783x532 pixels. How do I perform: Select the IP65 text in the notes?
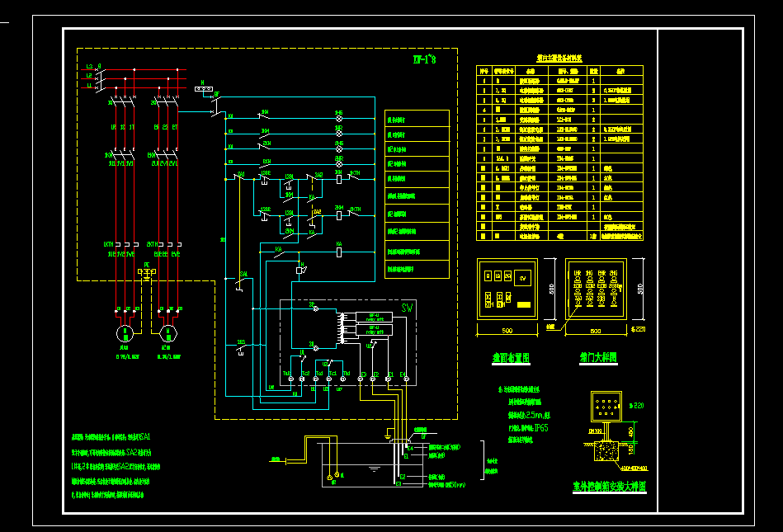(540, 428)
